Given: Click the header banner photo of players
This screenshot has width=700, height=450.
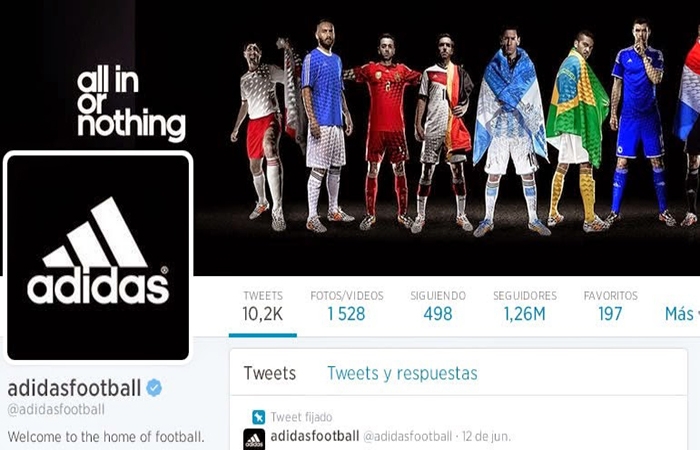Looking at the screenshot, I should click(446, 134).
